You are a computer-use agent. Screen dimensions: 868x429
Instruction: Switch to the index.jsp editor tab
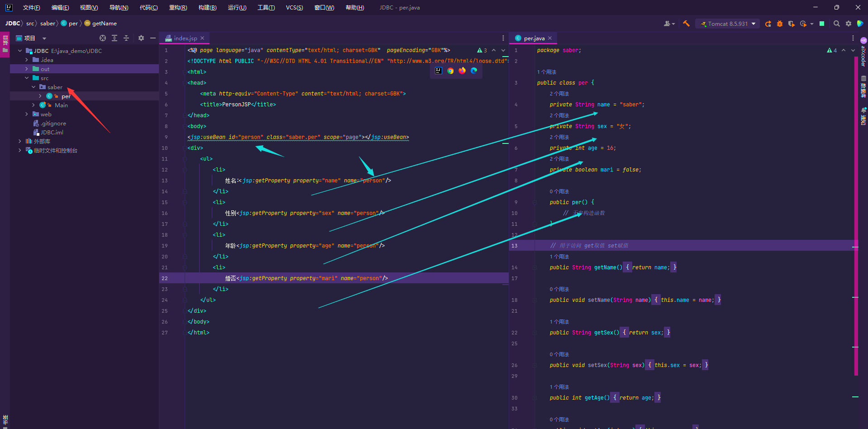pyautogui.click(x=185, y=38)
